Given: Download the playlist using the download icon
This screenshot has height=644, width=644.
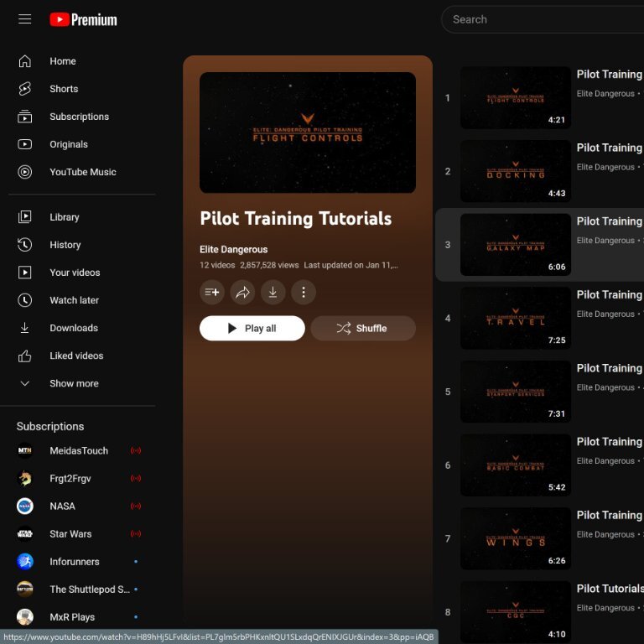Looking at the screenshot, I should (273, 292).
